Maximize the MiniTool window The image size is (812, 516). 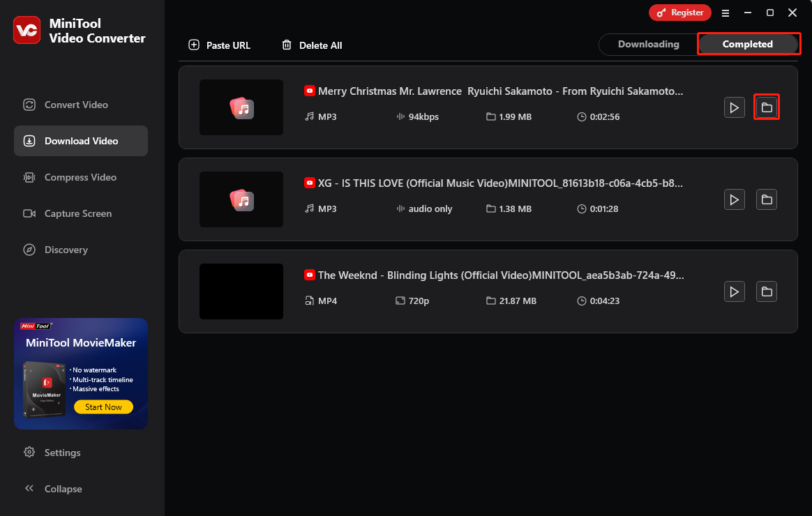(770, 13)
